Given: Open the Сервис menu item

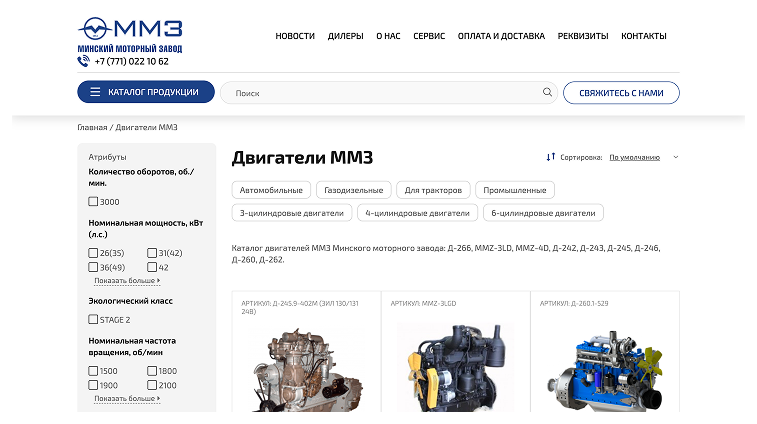Looking at the screenshot, I should tap(429, 36).
